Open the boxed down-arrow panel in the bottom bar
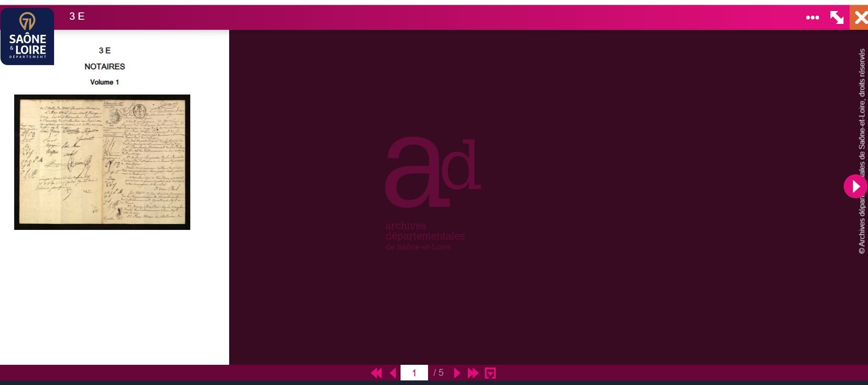This screenshot has height=385, width=868. tap(490, 373)
